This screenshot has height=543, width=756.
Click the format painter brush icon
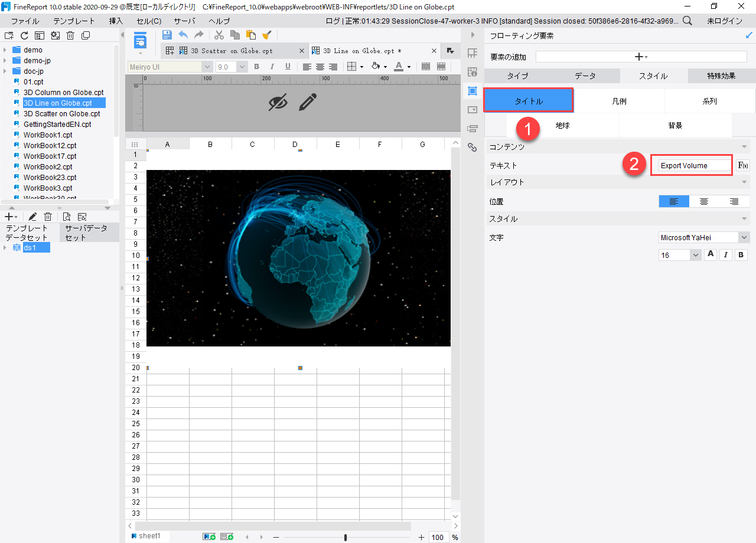[x=267, y=35]
